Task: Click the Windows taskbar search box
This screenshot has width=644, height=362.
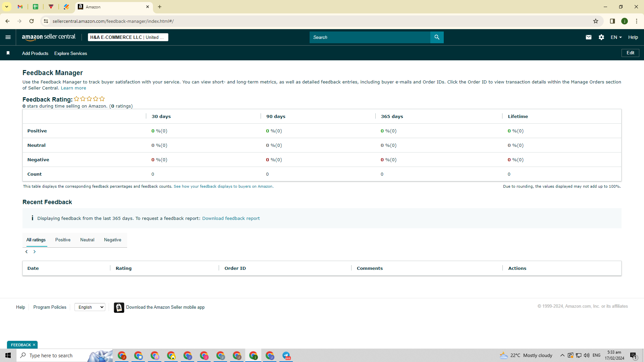Action: [x=64, y=355]
